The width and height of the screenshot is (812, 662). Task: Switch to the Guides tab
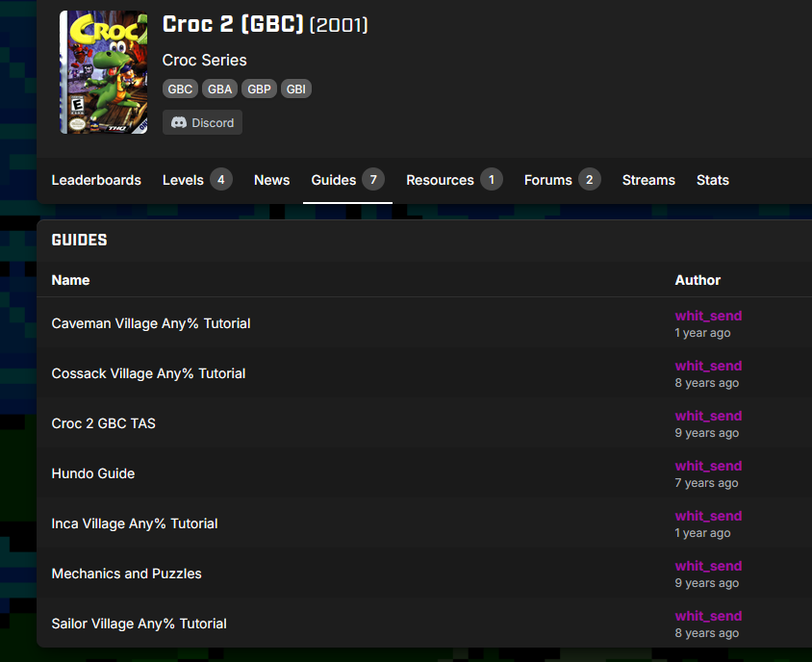coord(347,180)
